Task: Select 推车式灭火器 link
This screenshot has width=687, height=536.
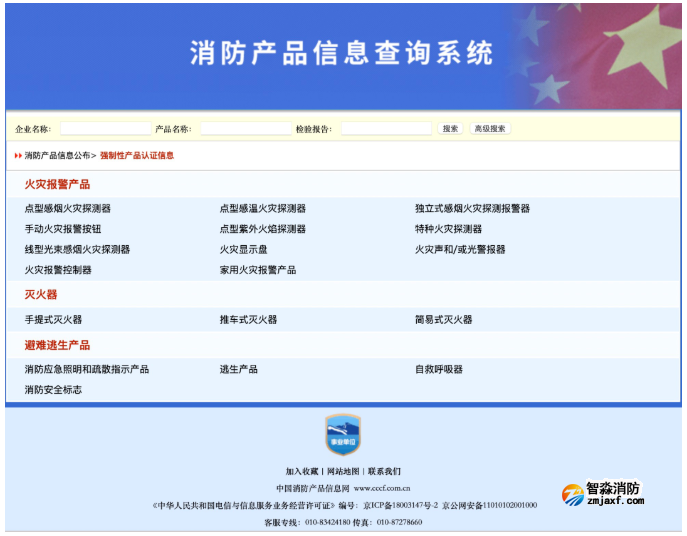Action: click(x=248, y=320)
